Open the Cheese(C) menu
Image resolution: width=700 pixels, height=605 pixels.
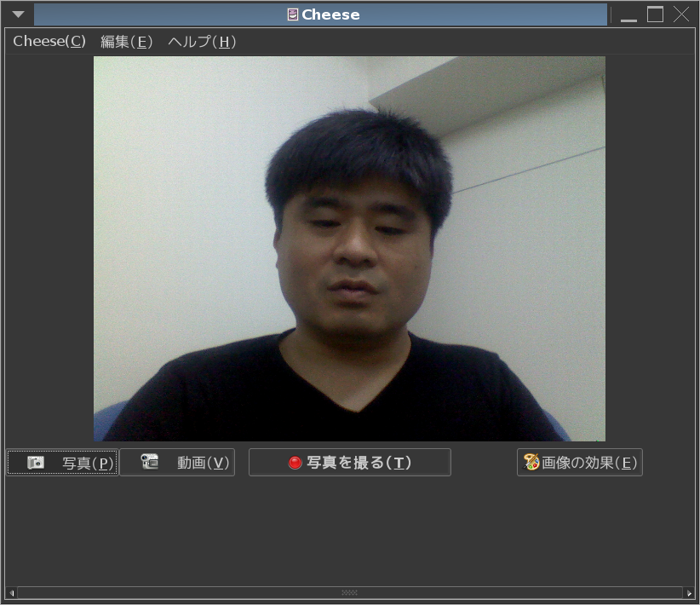coord(49,42)
